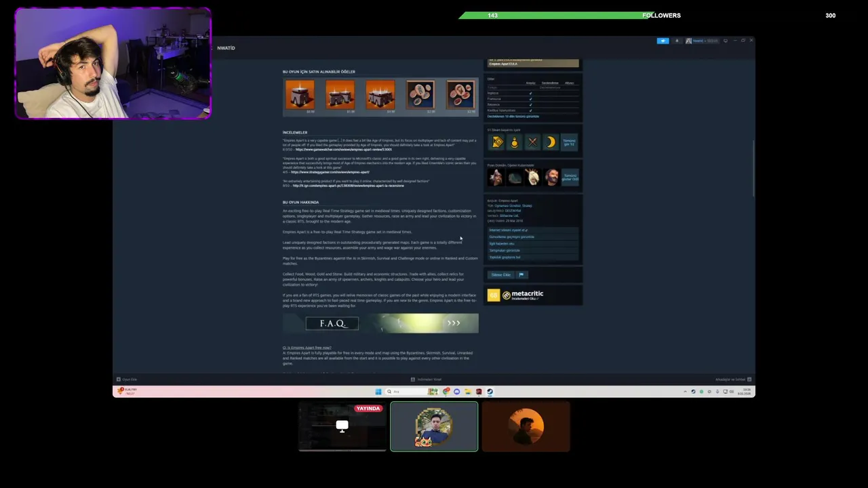Screen dimensions: 868x488
Task: Open the $0.99 single chest item
Action: pos(300,96)
